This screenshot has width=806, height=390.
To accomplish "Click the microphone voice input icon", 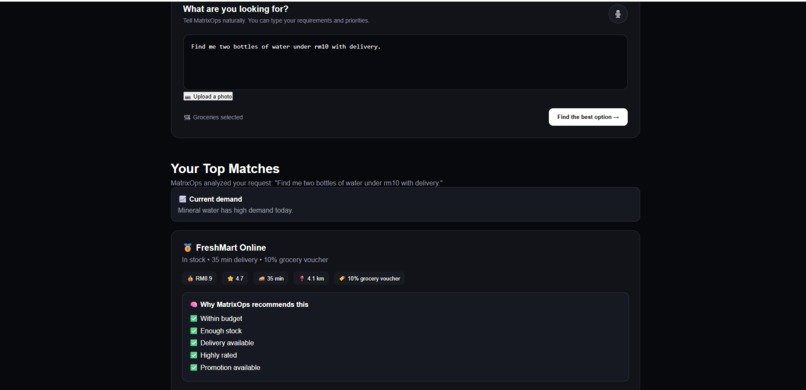I will (x=617, y=14).
